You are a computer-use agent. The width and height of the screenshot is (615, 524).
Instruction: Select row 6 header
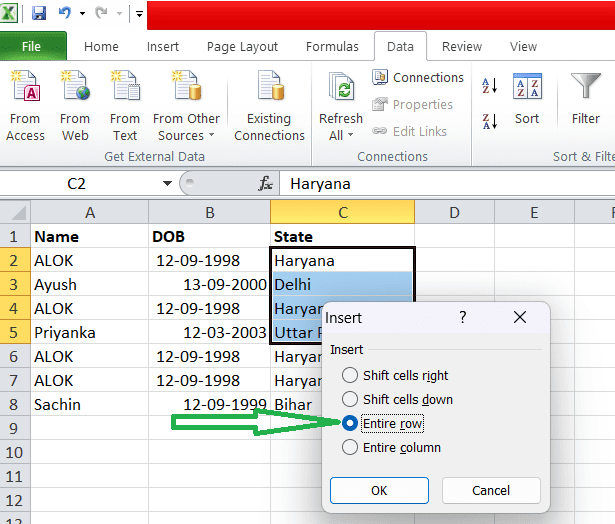click(15, 357)
